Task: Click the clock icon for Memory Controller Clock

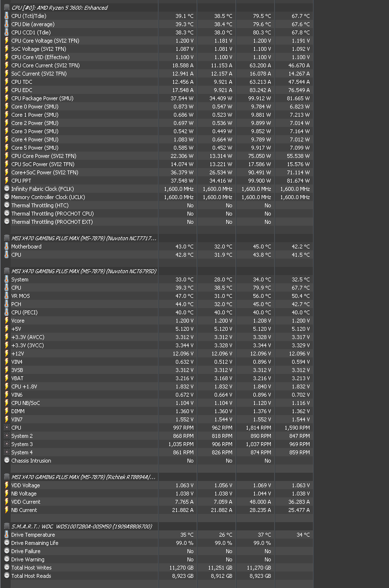Action: (7, 197)
